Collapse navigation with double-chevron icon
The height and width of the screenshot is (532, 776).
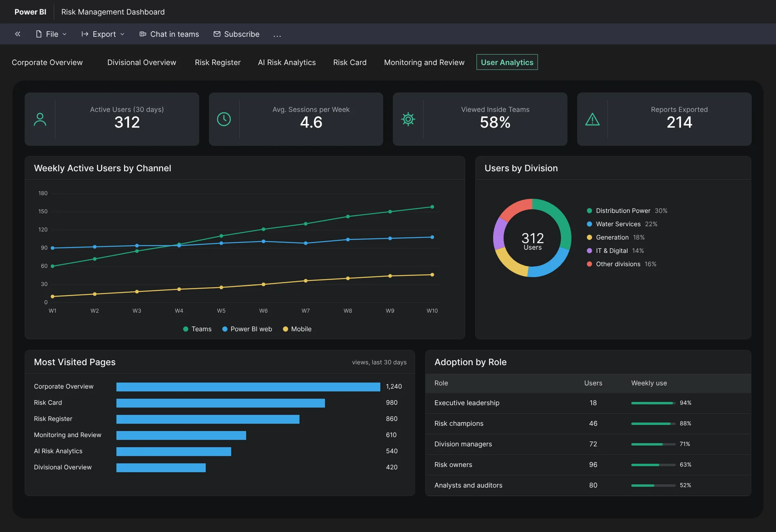(x=18, y=34)
